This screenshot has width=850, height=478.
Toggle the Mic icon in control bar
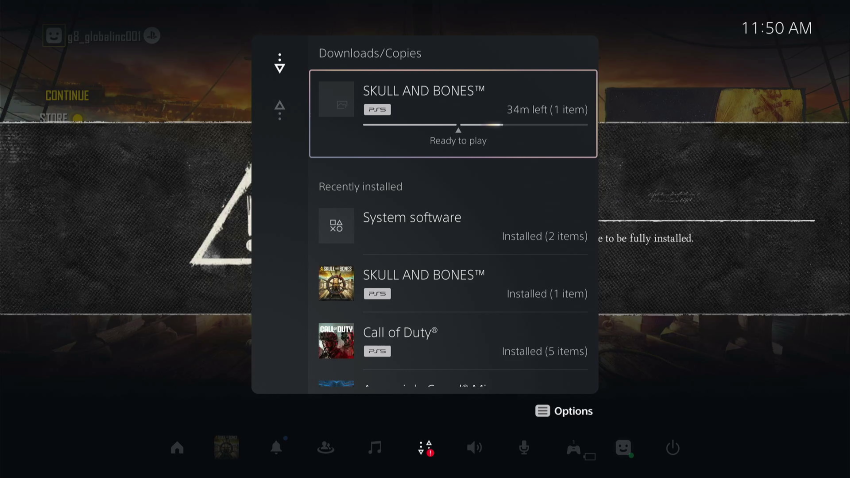[524, 448]
